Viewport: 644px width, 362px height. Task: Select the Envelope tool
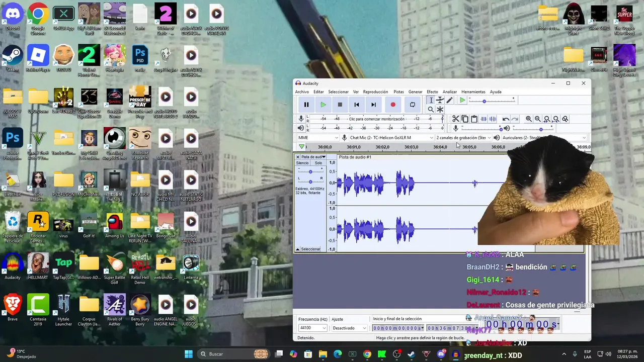pos(440,100)
